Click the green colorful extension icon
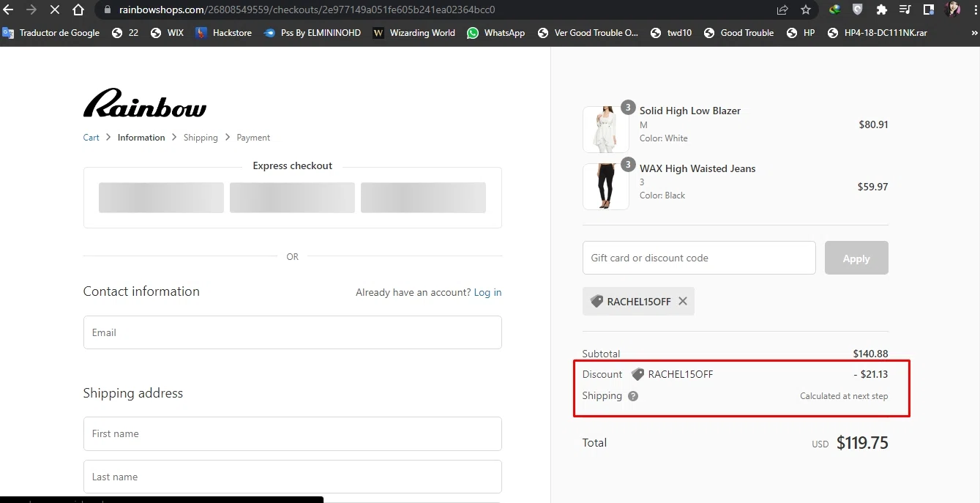Image resolution: width=980 pixels, height=503 pixels. [834, 10]
